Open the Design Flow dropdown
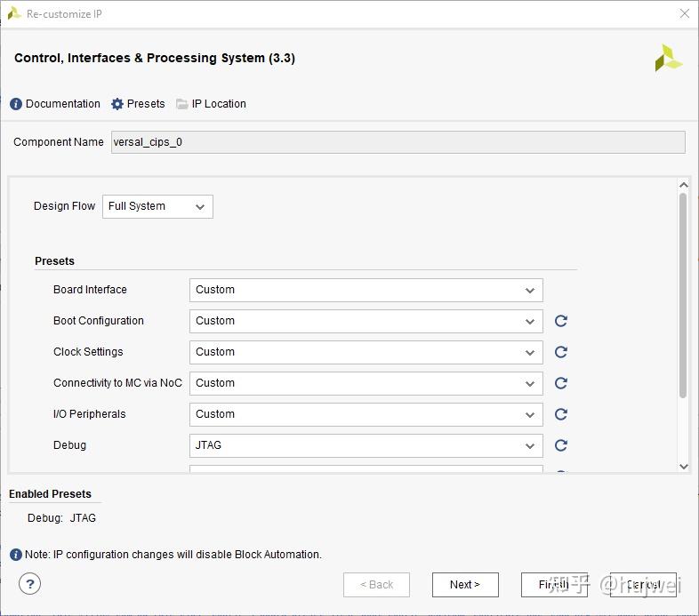The width and height of the screenshot is (699, 616). click(x=157, y=206)
